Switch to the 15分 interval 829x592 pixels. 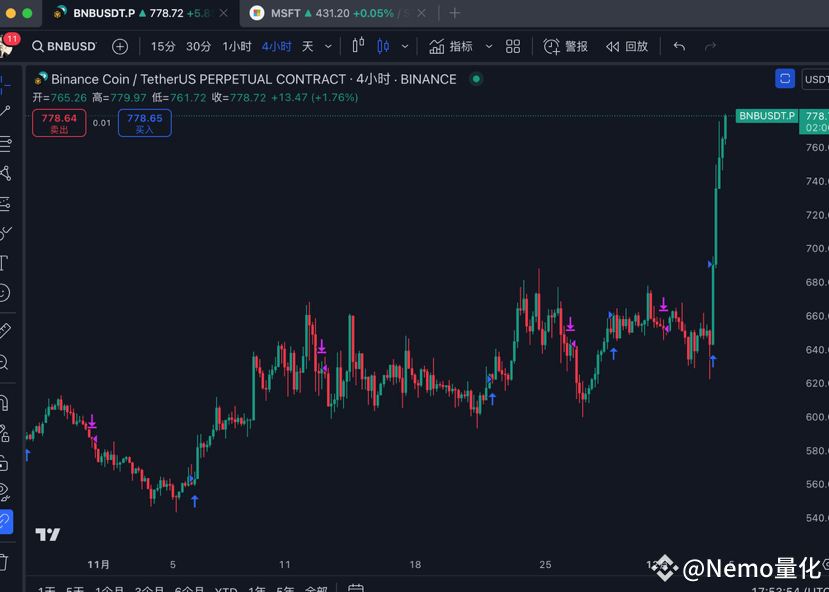(163, 47)
